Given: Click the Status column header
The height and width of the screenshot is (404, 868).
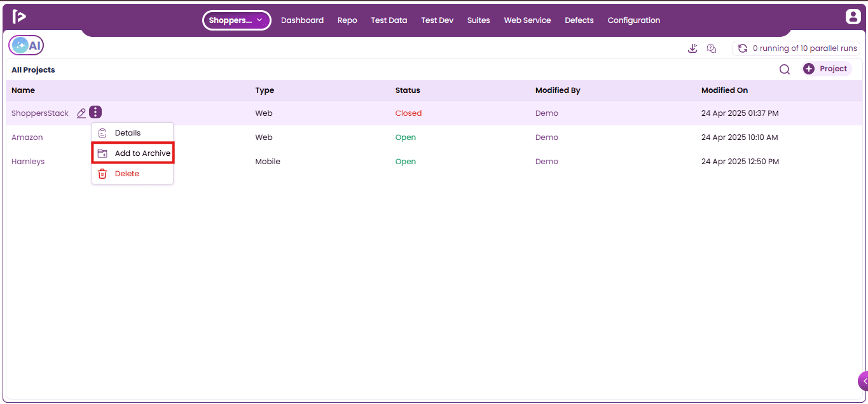Looking at the screenshot, I should (408, 90).
